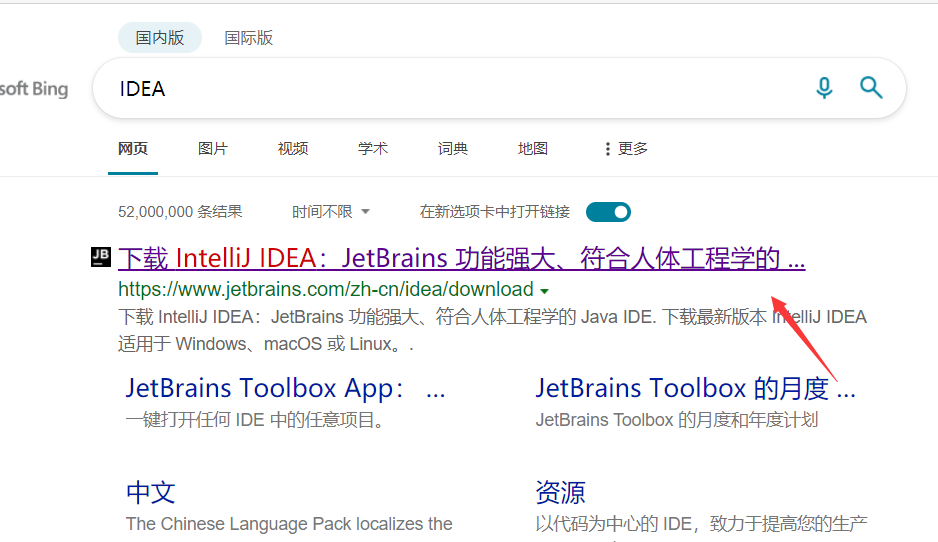Screen dimensions: 938x542
Task: Switch to the 图片 images tab
Action: coord(213,148)
